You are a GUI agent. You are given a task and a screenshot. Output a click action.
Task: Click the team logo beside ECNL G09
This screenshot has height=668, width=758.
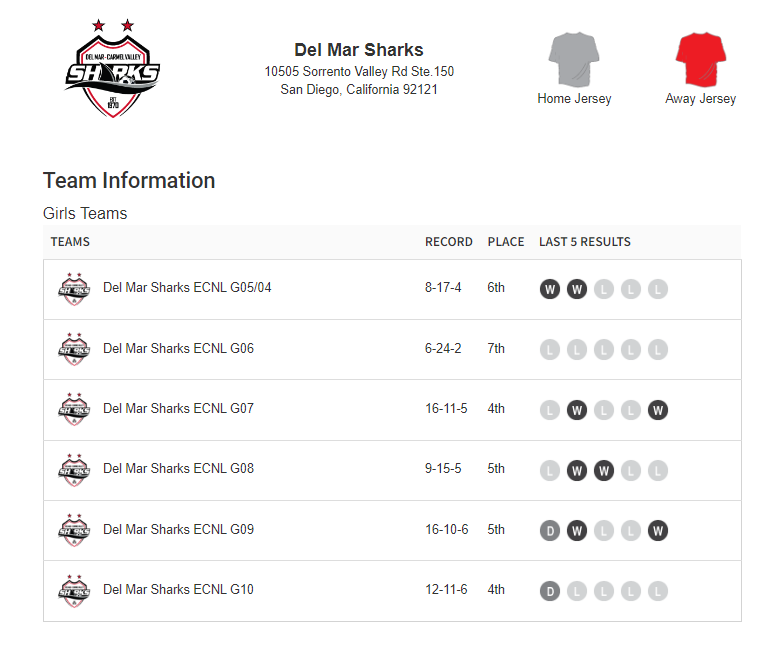click(x=74, y=530)
